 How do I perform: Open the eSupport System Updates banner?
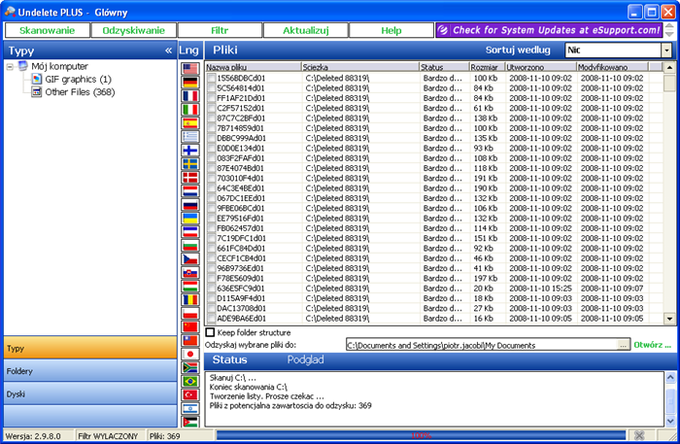coord(549,30)
